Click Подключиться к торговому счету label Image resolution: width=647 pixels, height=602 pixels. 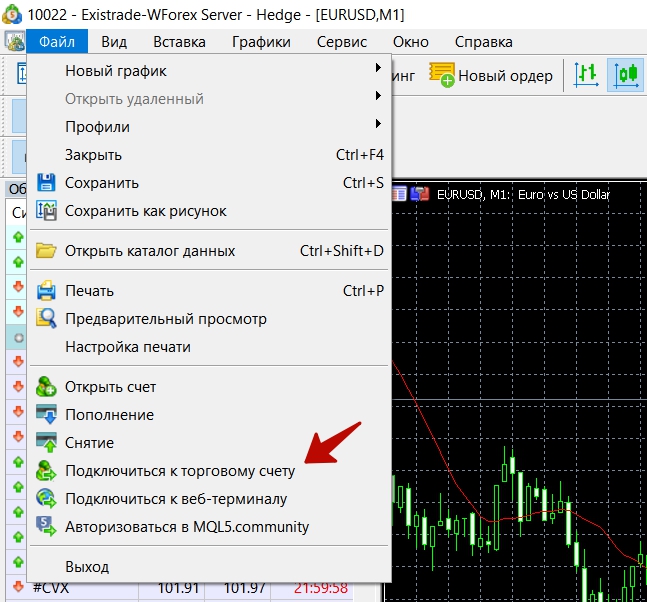[x=180, y=471]
